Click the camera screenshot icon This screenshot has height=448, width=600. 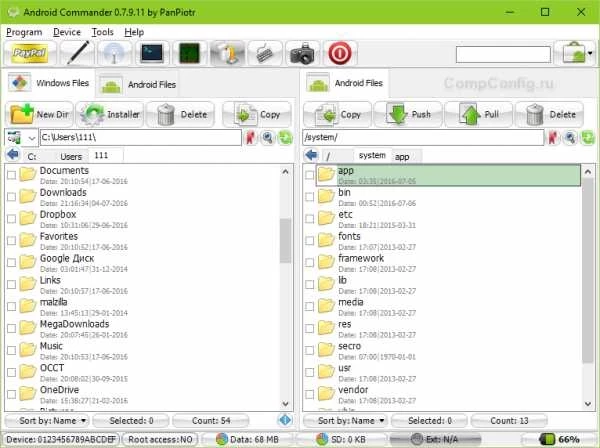coord(301,54)
